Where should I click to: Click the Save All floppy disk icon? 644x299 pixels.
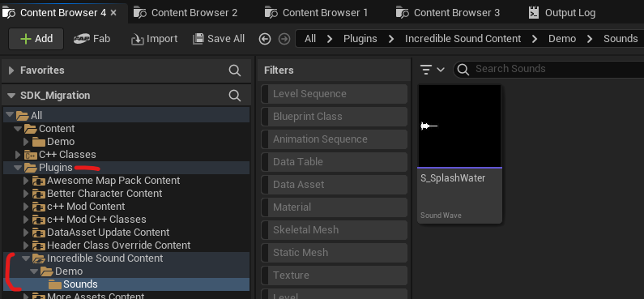click(x=198, y=39)
